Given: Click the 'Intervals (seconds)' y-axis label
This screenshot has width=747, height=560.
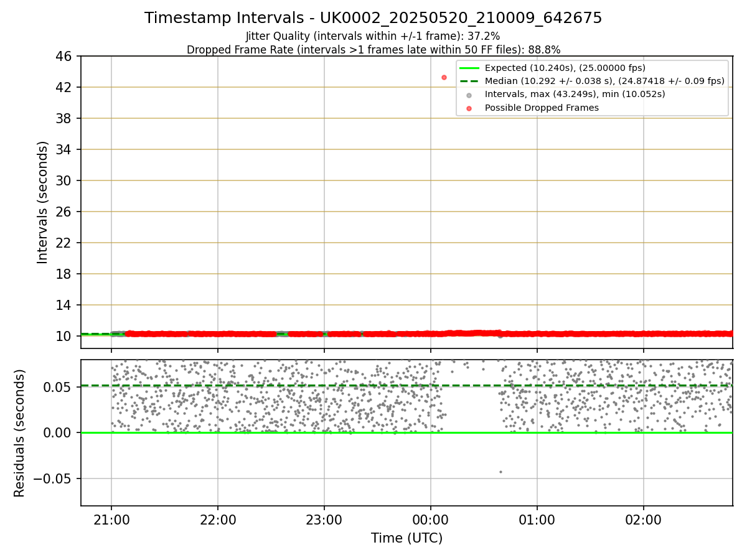Looking at the screenshot, I should coord(42,202).
